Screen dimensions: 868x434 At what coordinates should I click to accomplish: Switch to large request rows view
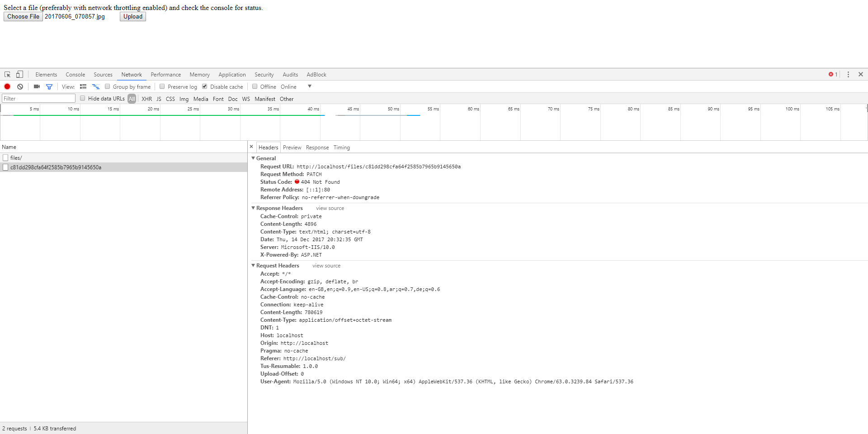[x=83, y=86]
